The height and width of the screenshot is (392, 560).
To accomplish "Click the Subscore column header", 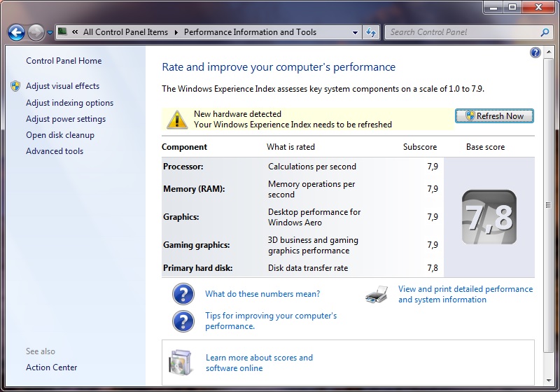I will (420, 147).
